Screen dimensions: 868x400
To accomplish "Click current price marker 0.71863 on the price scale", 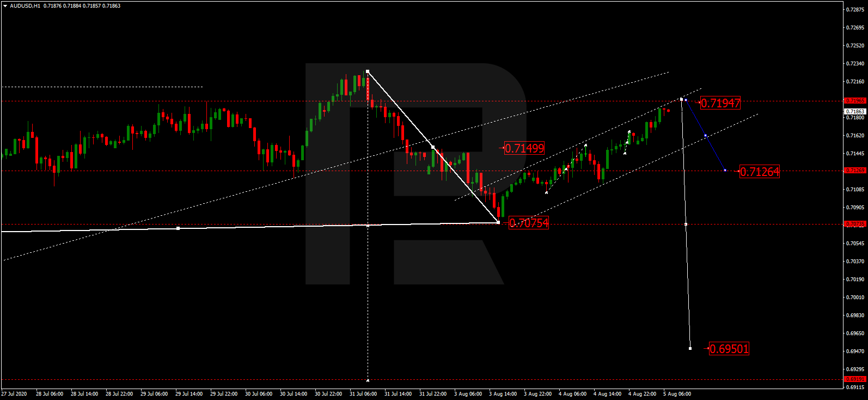I will pyautogui.click(x=855, y=111).
